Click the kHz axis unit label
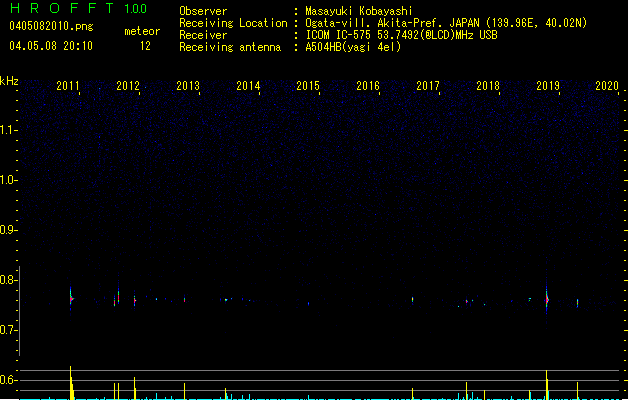The height and width of the screenshot is (400, 629). click(9, 81)
